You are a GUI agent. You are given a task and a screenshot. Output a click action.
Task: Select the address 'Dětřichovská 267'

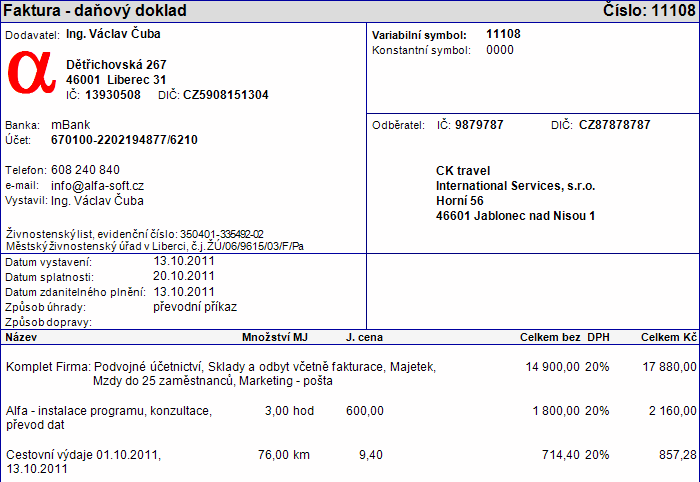coord(117,65)
